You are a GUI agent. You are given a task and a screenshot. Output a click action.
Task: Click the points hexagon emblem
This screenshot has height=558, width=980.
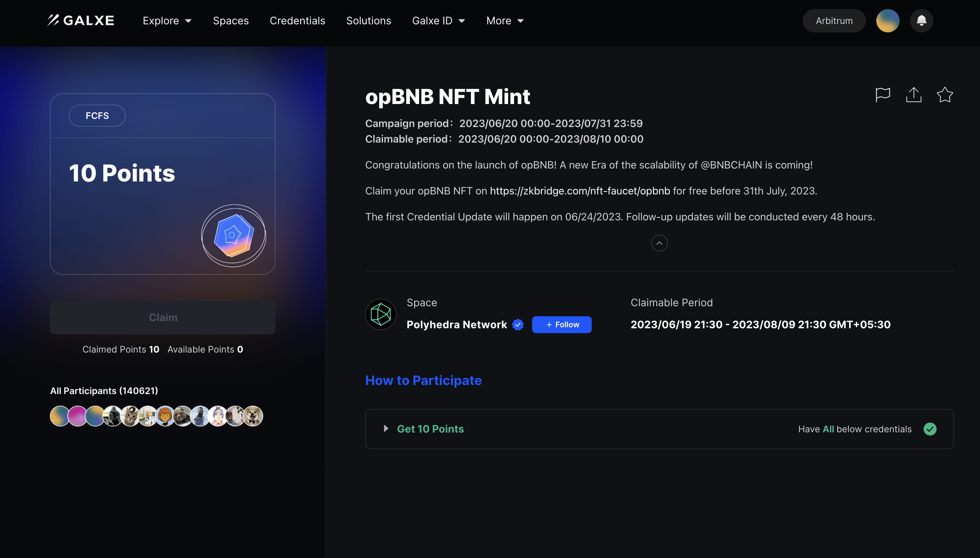pyautogui.click(x=233, y=235)
